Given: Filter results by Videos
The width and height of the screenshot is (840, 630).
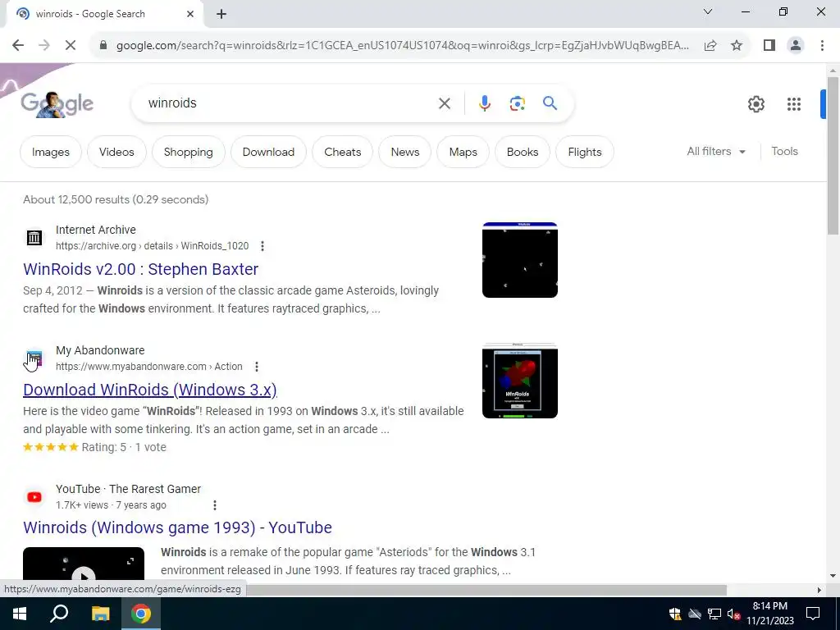Looking at the screenshot, I should click(116, 152).
